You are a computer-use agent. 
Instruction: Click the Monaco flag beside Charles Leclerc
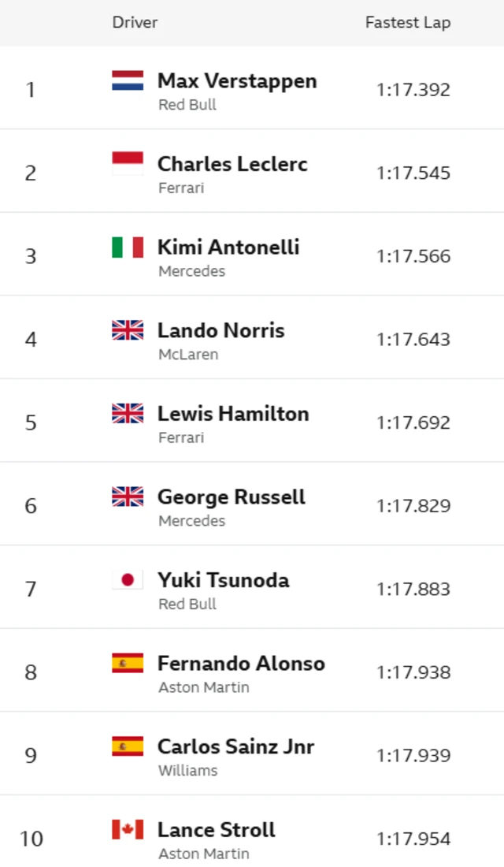[128, 164]
